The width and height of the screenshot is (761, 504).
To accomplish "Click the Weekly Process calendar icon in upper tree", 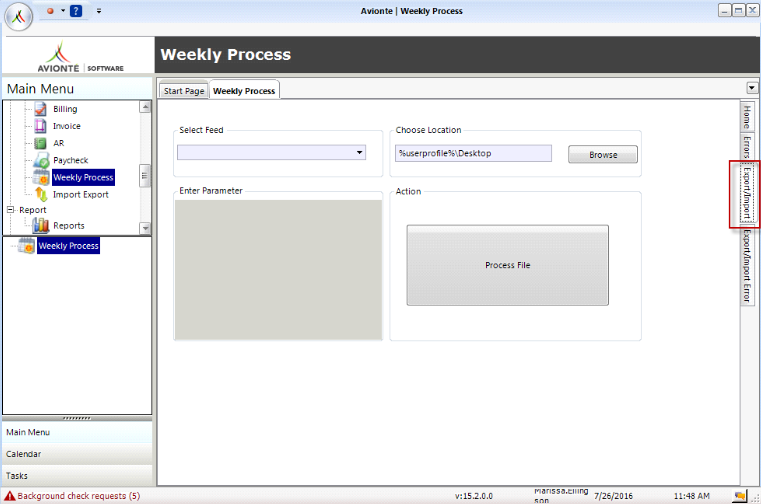I will 41,177.
